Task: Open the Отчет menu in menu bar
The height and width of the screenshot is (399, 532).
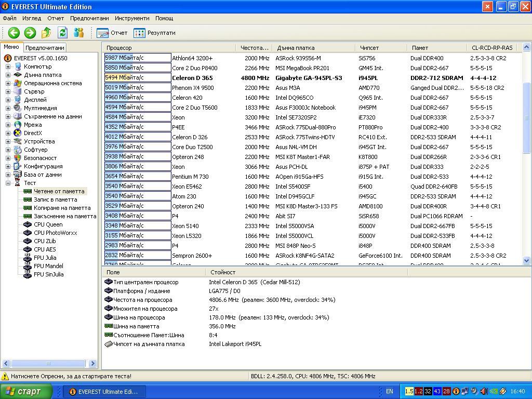Action: 56,18
